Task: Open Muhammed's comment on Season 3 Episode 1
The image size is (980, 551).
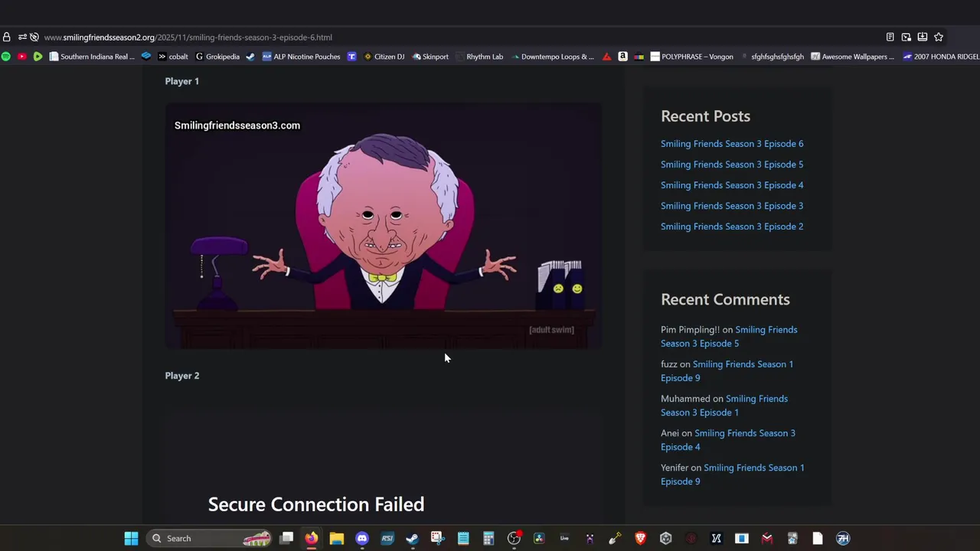Action: pyautogui.click(x=724, y=406)
